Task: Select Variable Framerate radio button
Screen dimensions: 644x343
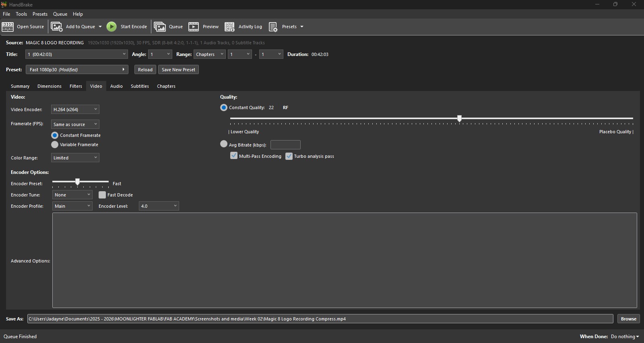Action: pyautogui.click(x=55, y=145)
